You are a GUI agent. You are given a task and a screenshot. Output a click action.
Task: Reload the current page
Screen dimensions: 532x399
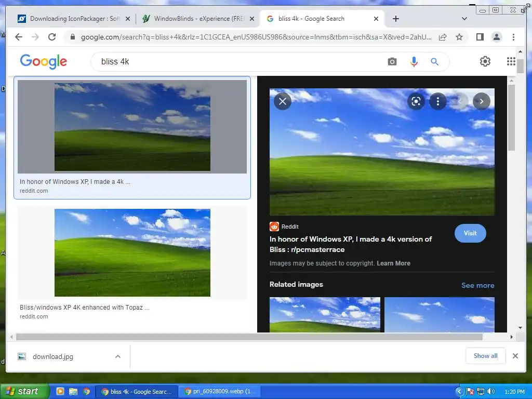[x=52, y=37]
